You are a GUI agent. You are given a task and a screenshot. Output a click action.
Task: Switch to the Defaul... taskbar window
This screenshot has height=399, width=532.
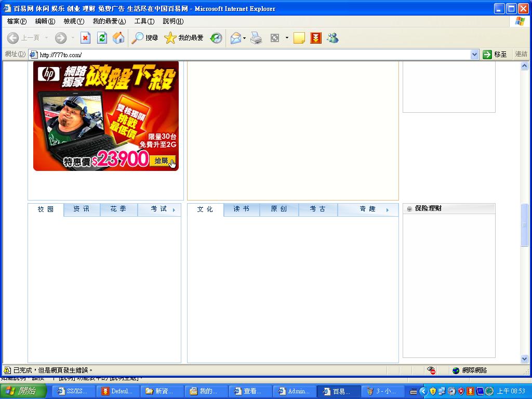coord(117,391)
